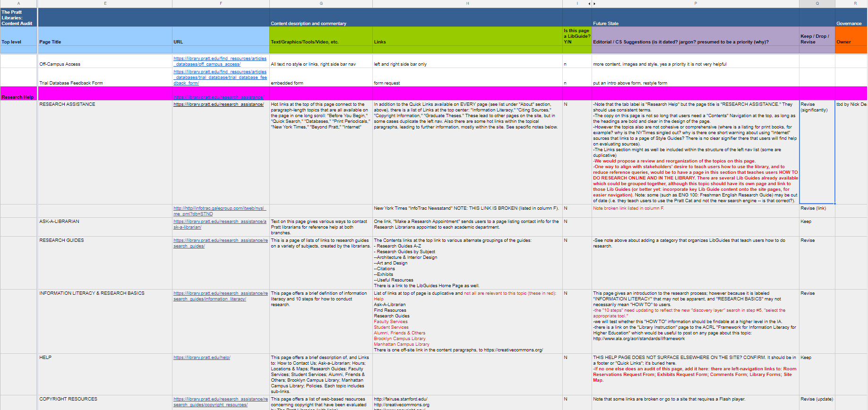Select 'Revise' in the RESEARCH GUIDES row

click(x=817, y=263)
